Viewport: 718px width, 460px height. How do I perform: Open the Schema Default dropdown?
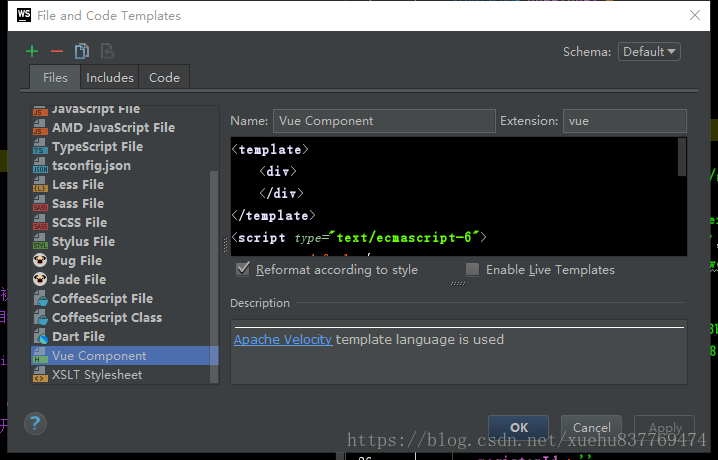click(649, 52)
